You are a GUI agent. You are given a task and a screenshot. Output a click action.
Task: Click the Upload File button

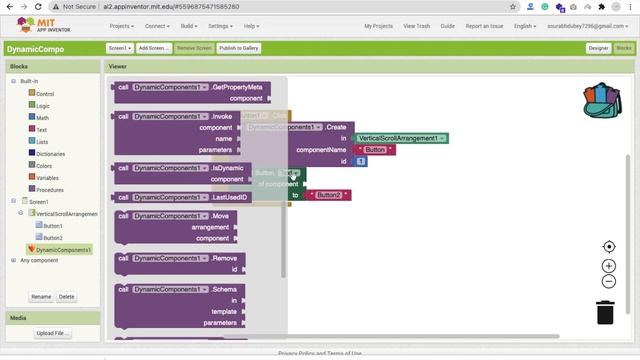tap(52, 333)
